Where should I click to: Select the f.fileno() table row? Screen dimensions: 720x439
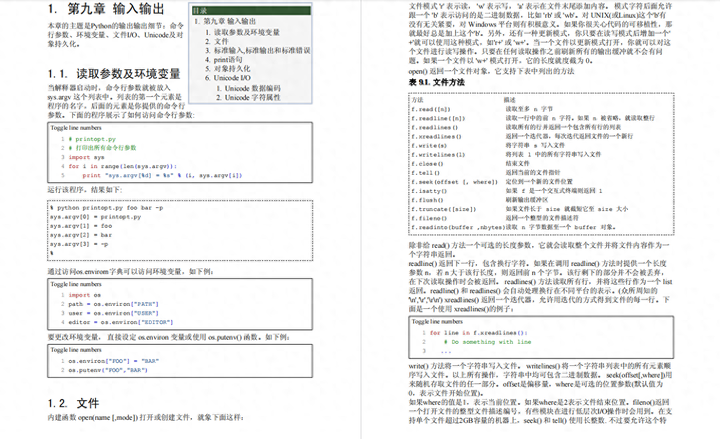coord(541,218)
